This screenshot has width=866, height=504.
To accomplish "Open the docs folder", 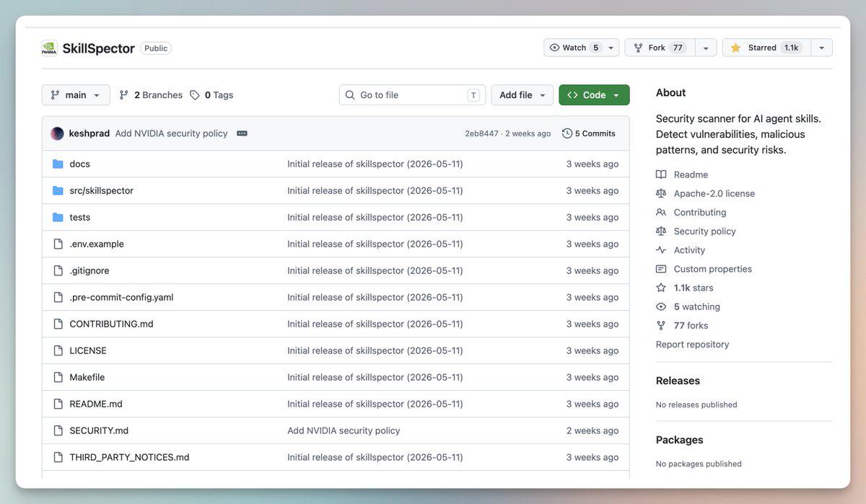I will 79,164.
